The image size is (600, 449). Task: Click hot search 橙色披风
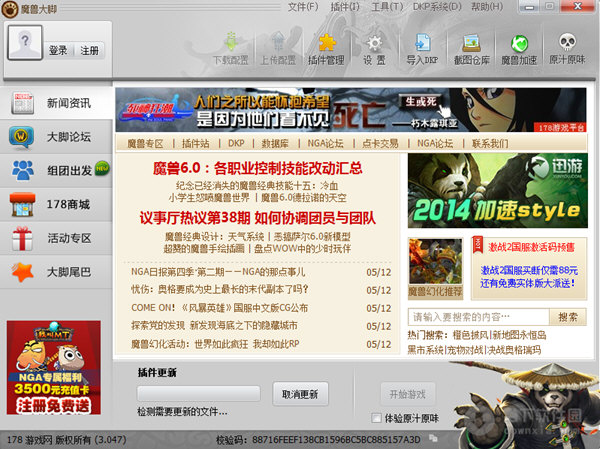pyautogui.click(x=470, y=335)
